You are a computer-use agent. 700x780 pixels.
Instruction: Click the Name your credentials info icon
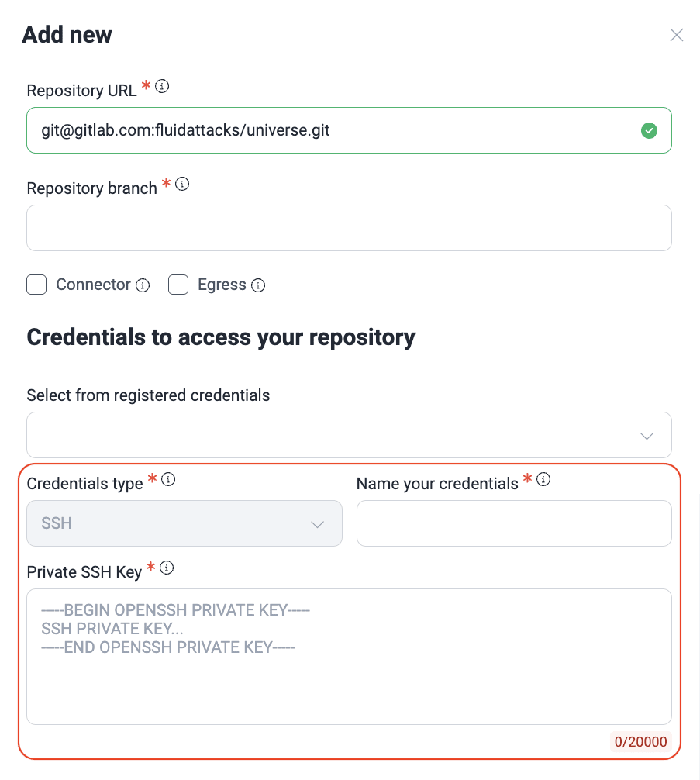coord(543,480)
